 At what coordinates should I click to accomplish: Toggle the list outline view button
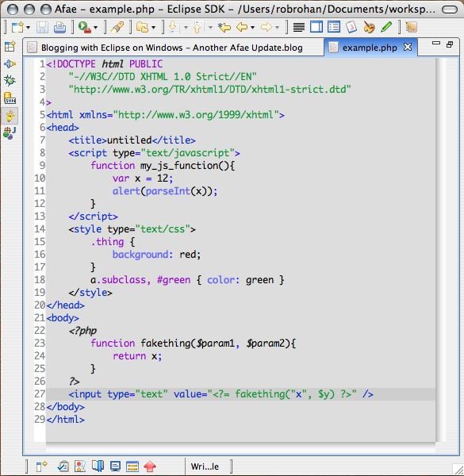(x=334, y=27)
